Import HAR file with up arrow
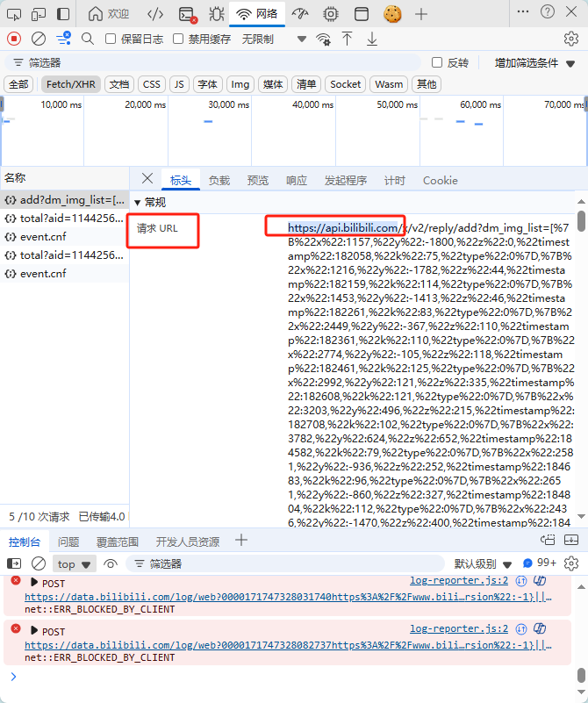The width and height of the screenshot is (588, 703). (x=347, y=39)
